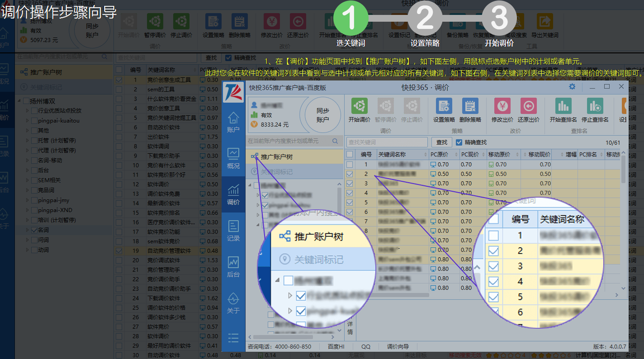Screen dimensions: 644x359
Task: Select keyword row 调价软件多少钱
Action: pyautogui.click(x=166, y=317)
